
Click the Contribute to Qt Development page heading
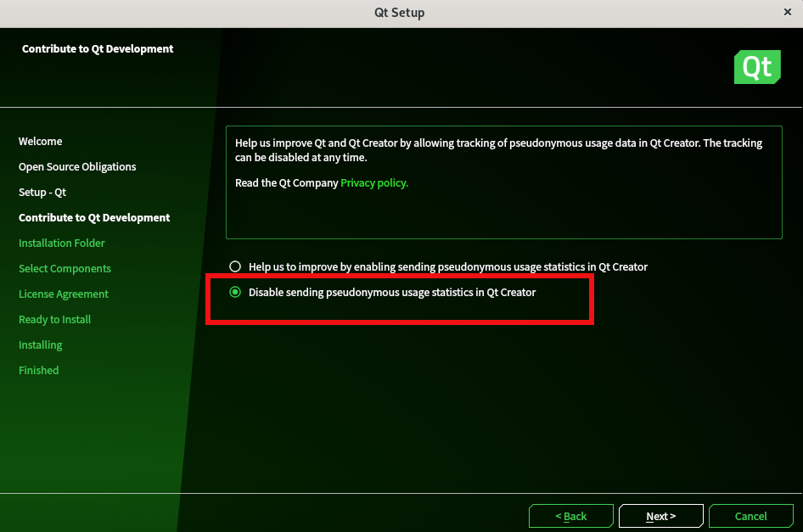coord(98,49)
